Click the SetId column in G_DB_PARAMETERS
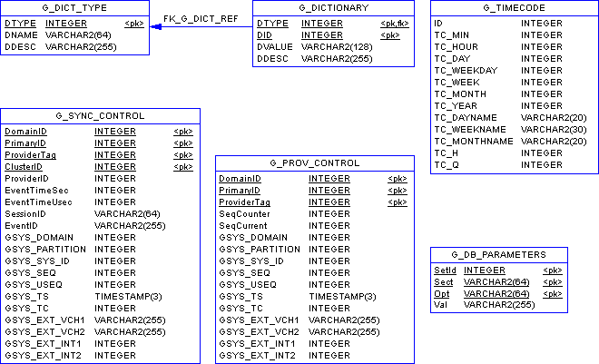599x364 pixels. click(445, 271)
